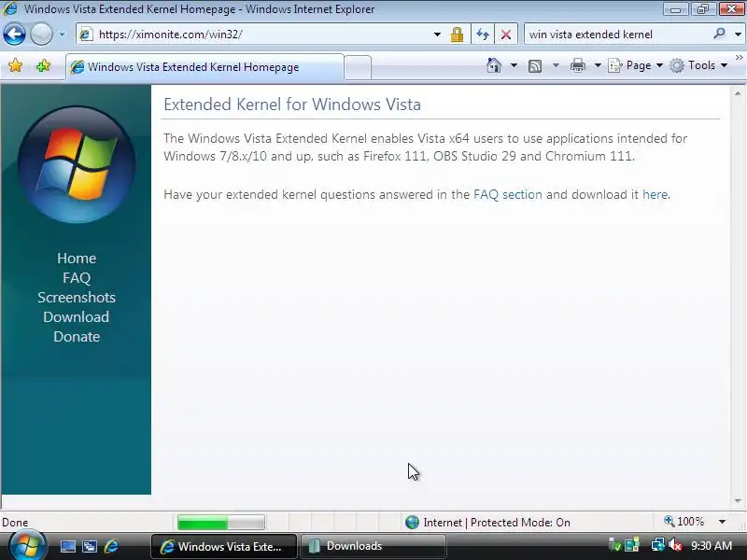Click the zoom level magnifier icon
747x560 pixels.
(x=669, y=522)
